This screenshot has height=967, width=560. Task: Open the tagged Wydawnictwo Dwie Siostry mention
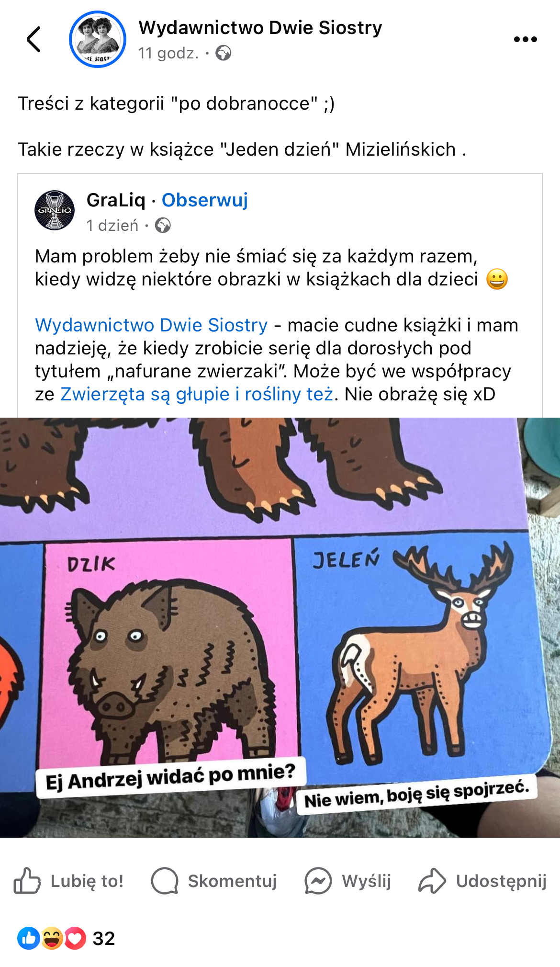tap(151, 325)
